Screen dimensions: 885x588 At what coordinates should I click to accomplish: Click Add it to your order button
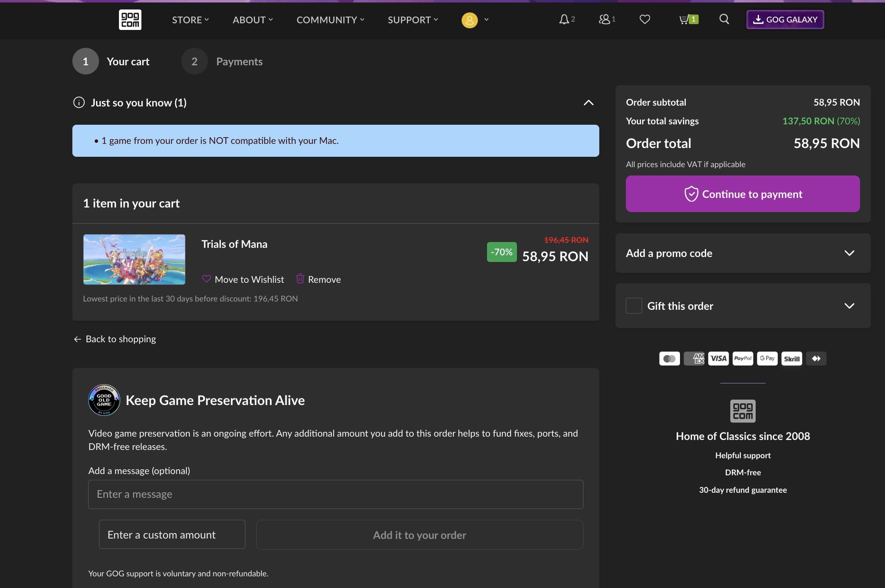click(420, 535)
